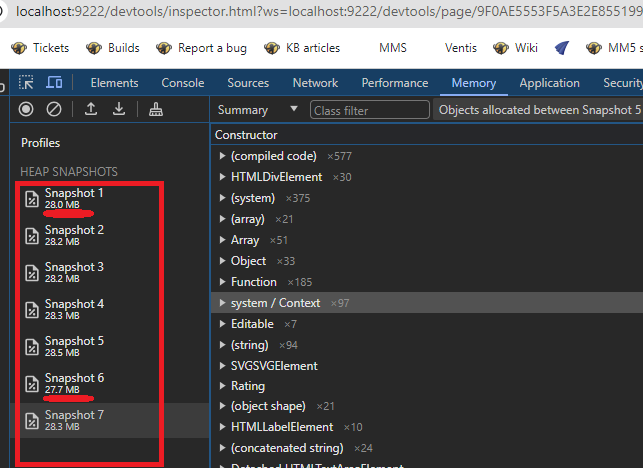Open the KB articles bookmark
643x468 pixels.
tap(302, 48)
